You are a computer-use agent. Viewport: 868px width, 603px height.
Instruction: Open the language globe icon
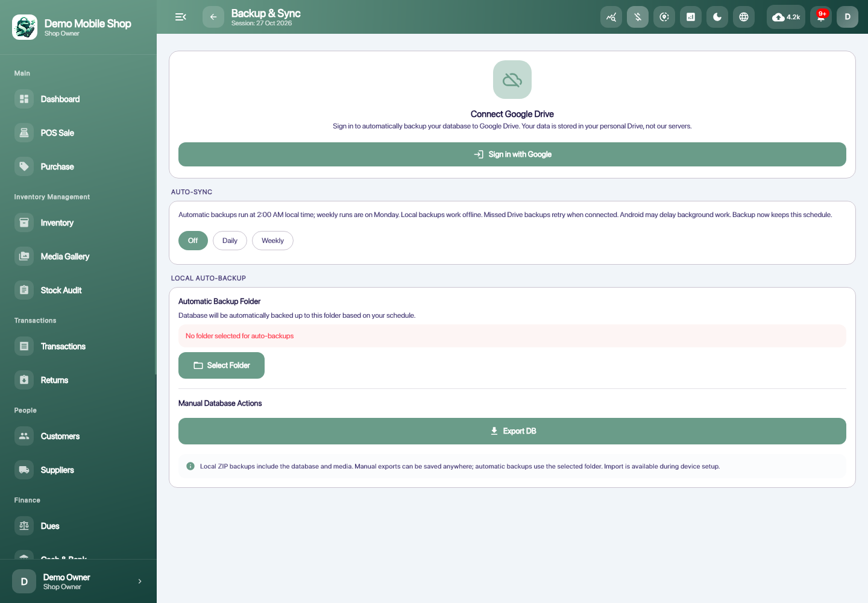(x=744, y=17)
